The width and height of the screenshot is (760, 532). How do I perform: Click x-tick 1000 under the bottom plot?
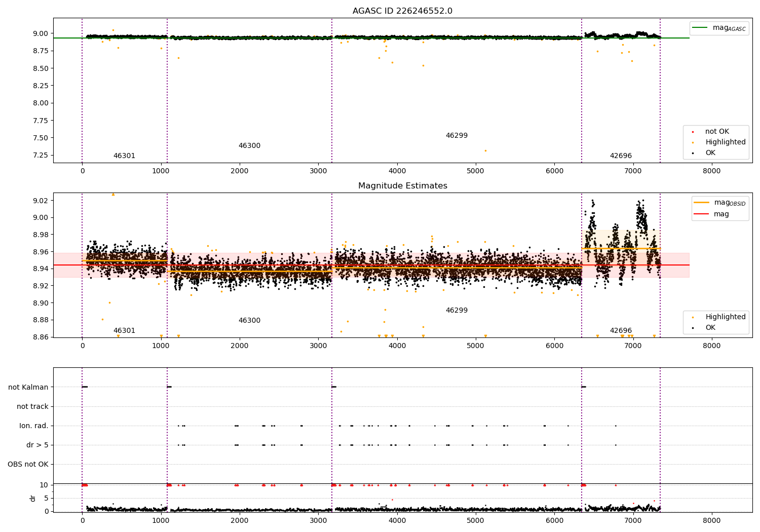click(161, 521)
